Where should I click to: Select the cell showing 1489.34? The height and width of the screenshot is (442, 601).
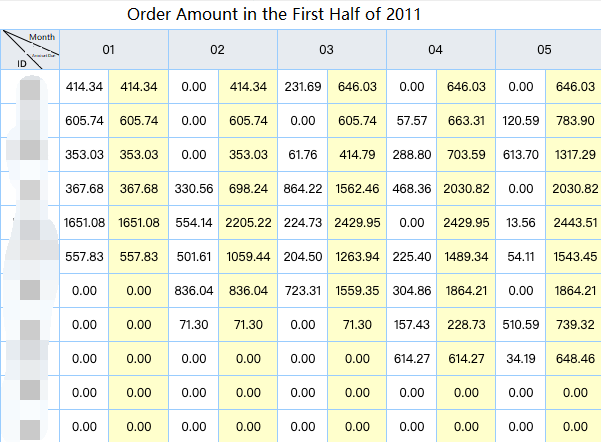466,256
